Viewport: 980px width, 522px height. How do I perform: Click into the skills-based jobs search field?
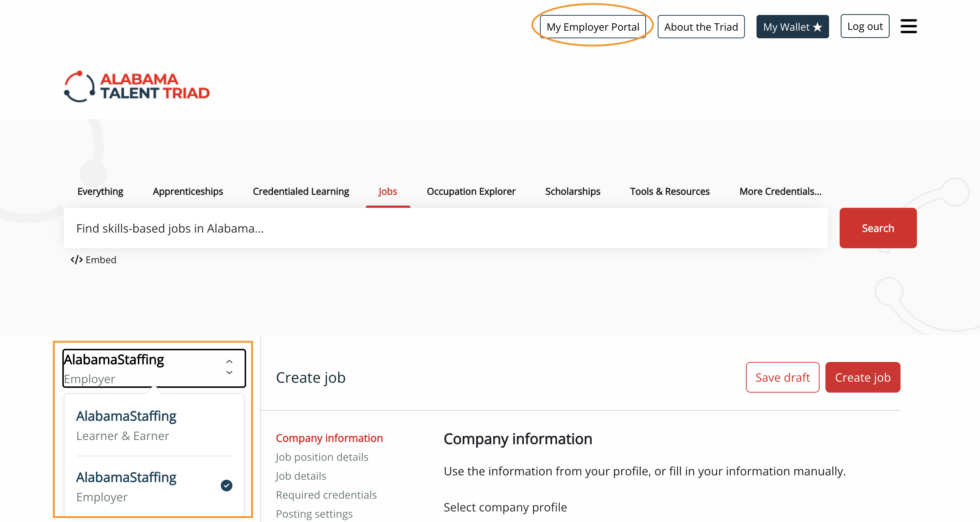click(x=445, y=228)
